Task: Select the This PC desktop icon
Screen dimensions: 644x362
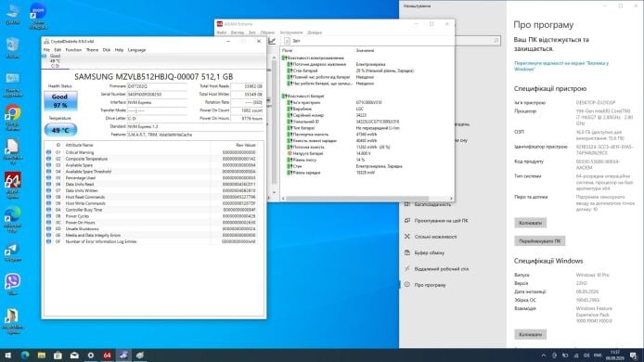Action: coord(13,15)
